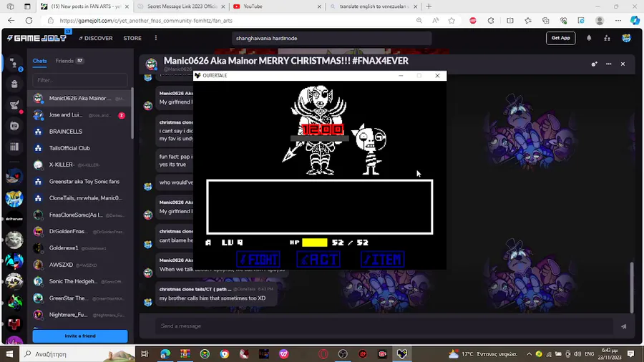Close the chat panel with the X
The image size is (644, 362).
coord(623,64)
